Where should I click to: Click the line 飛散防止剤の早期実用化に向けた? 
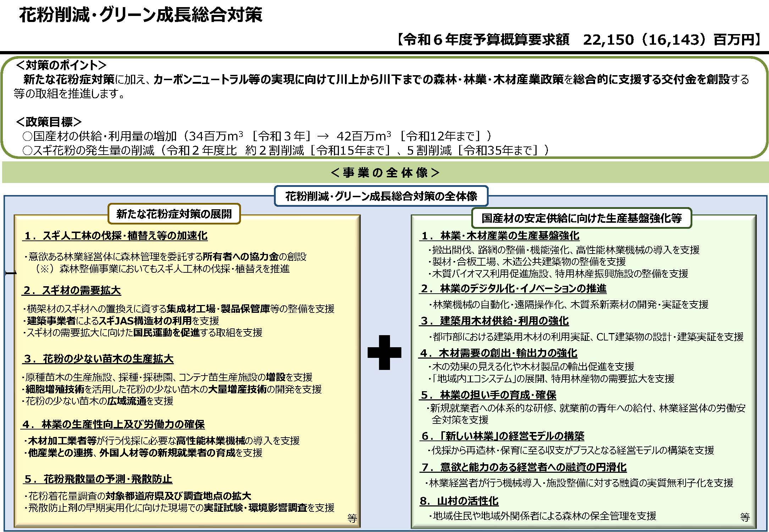pyautogui.click(x=180, y=508)
